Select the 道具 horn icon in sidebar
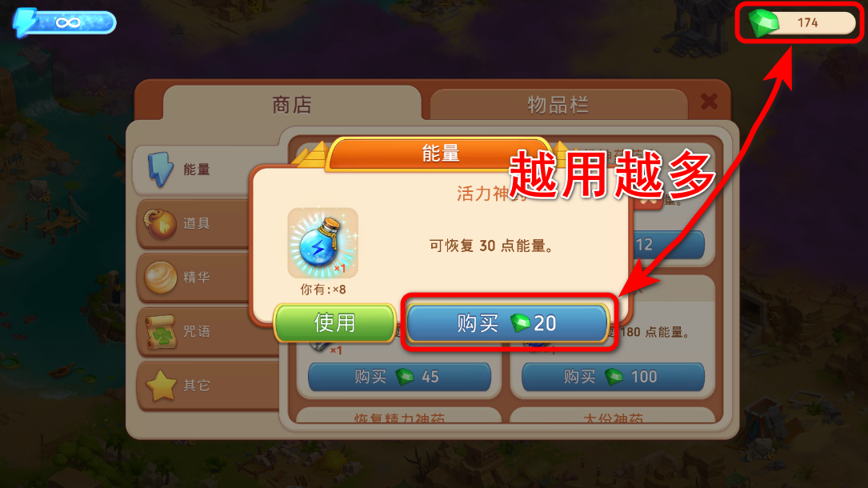Viewport: 868px width, 488px height. tap(161, 223)
